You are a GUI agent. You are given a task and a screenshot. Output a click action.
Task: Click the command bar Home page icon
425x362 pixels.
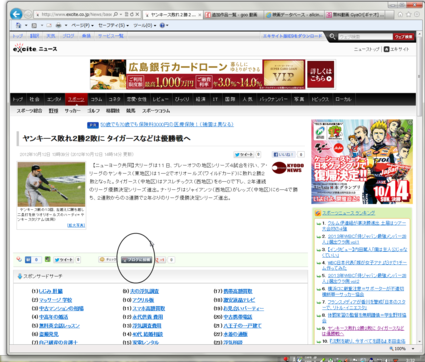(18, 25)
